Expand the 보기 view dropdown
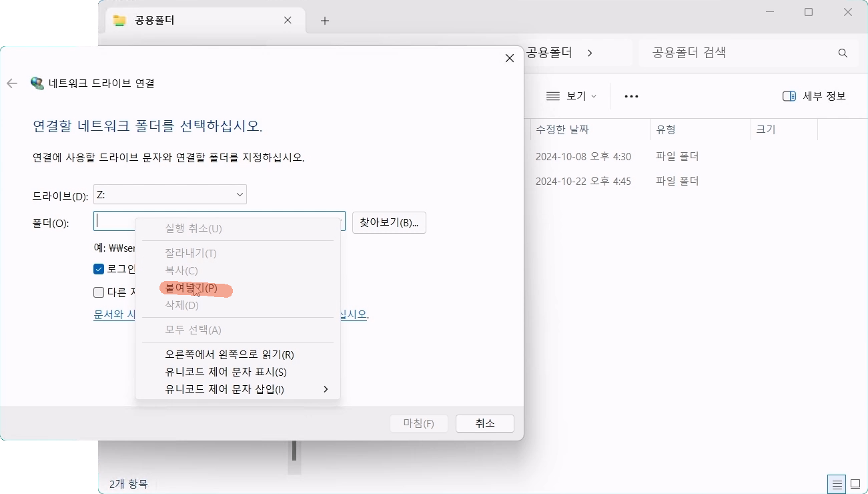This screenshot has width=868, height=494. click(x=571, y=96)
